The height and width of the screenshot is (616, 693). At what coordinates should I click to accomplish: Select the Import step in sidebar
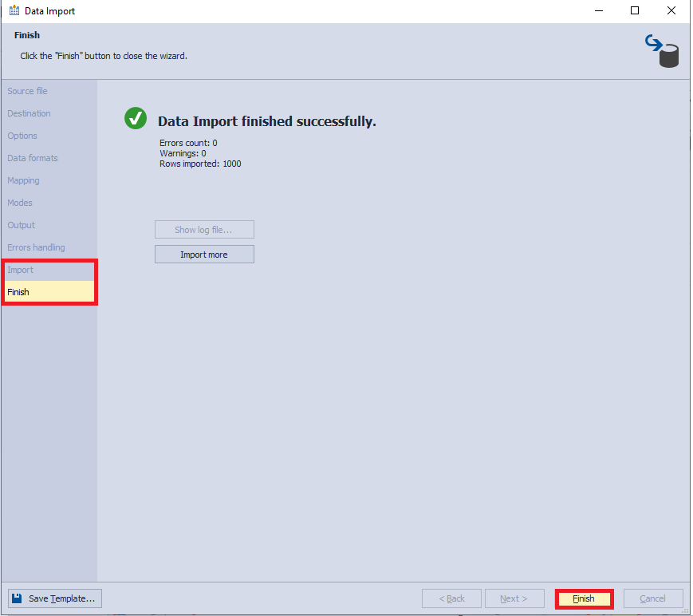pyautogui.click(x=20, y=270)
